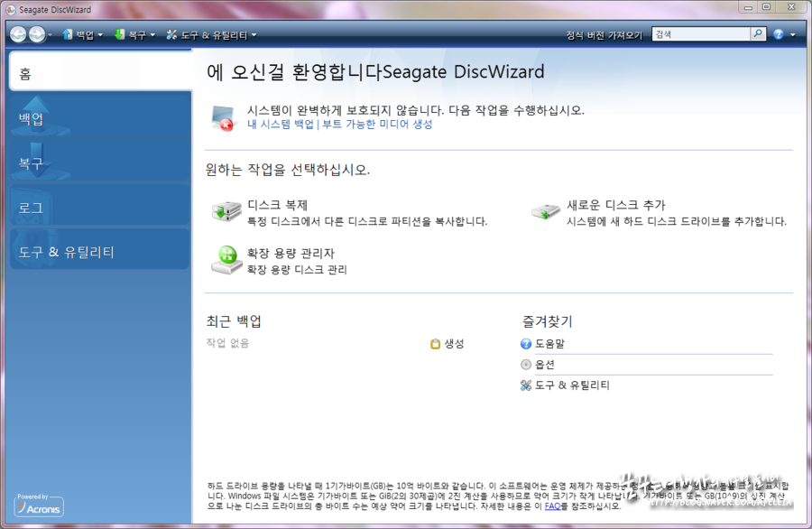
Task: Follow the FAQ link in the footer note
Action: tap(552, 506)
